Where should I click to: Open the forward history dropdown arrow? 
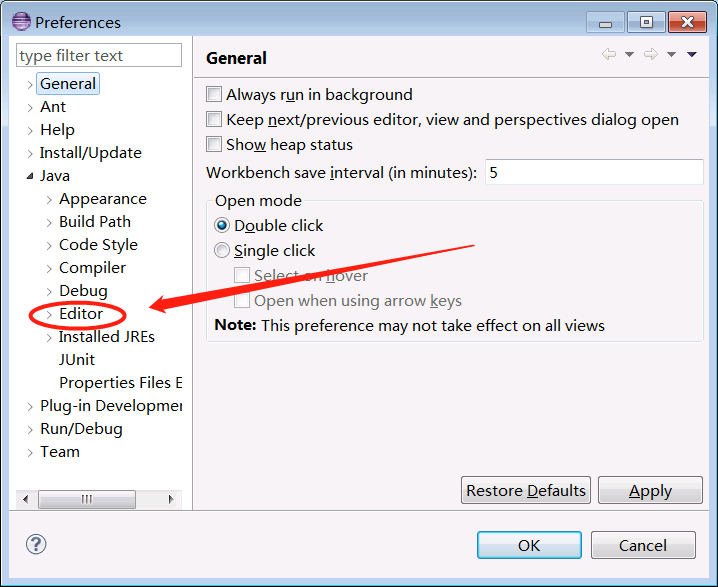point(672,55)
